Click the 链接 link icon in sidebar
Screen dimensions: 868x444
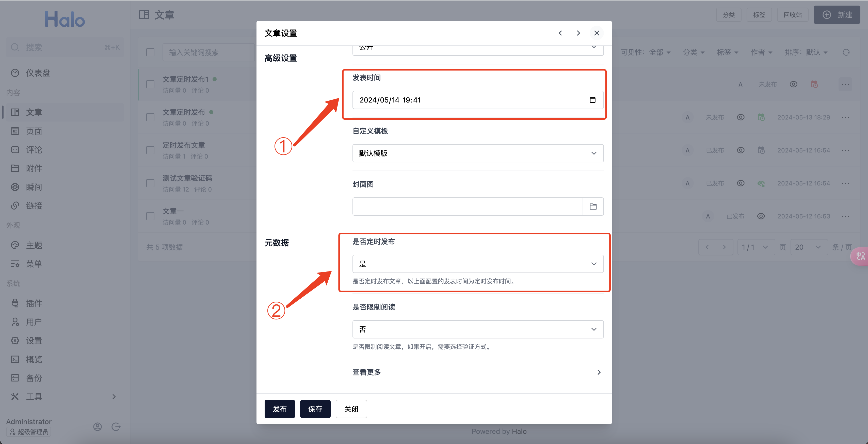coord(15,206)
